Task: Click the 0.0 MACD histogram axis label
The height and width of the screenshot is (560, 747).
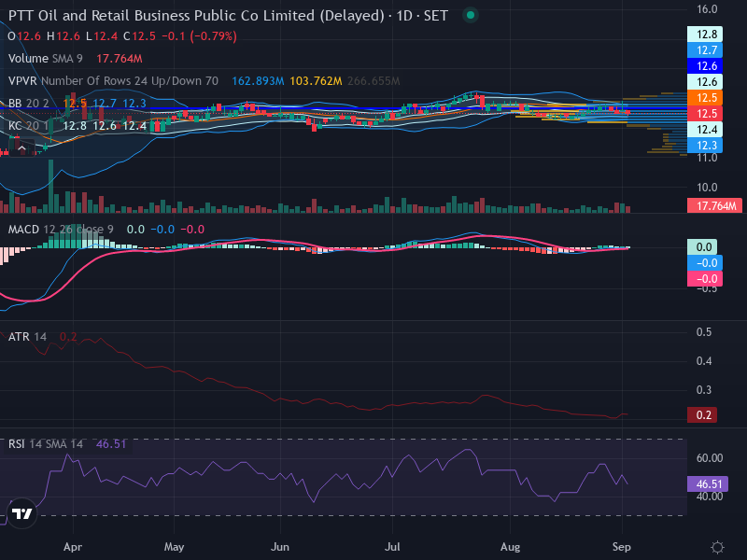Action: [x=702, y=247]
